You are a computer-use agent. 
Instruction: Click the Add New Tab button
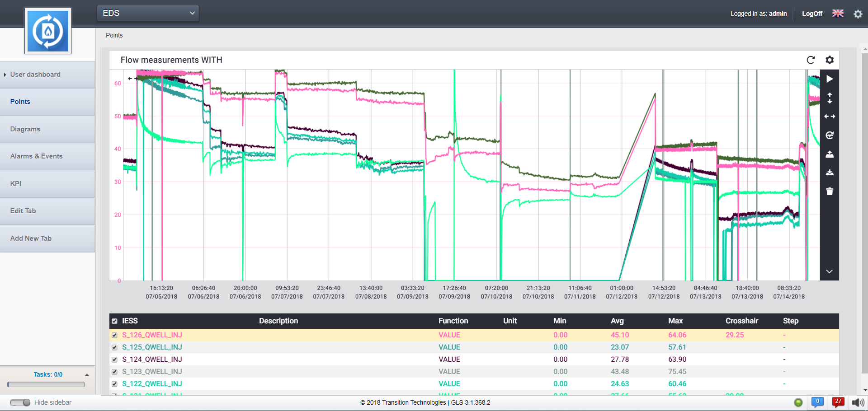(x=31, y=238)
